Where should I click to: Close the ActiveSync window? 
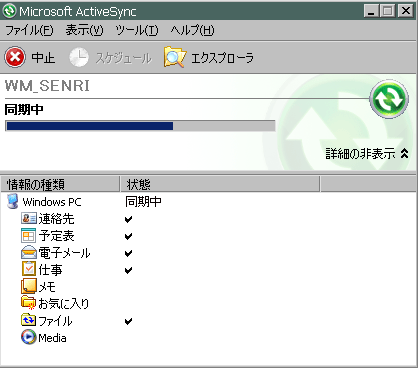pos(406,11)
